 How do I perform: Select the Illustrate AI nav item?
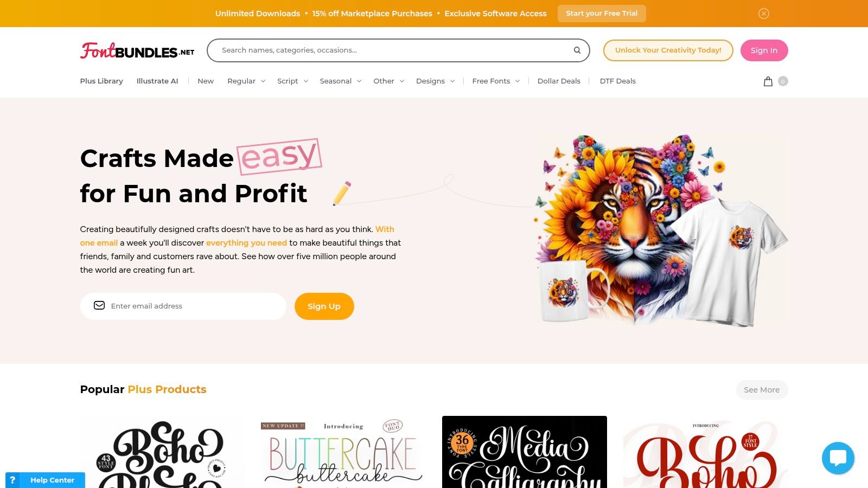point(157,81)
